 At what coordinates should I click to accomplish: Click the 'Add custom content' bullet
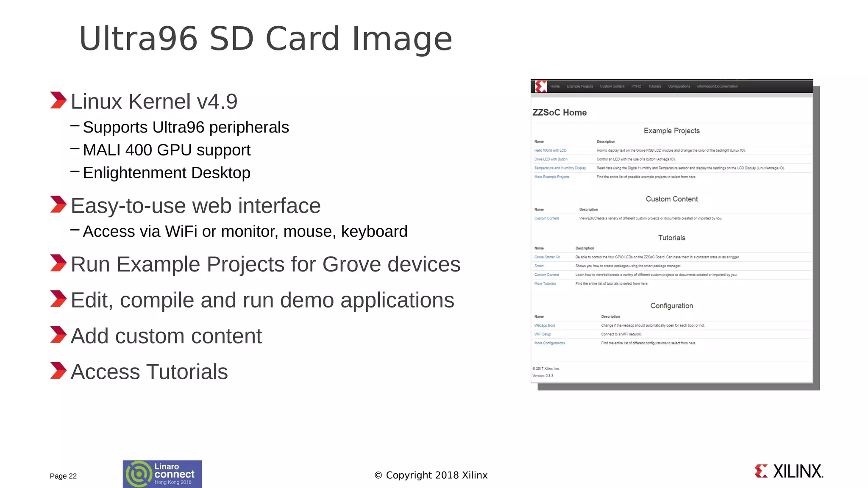coord(166,336)
